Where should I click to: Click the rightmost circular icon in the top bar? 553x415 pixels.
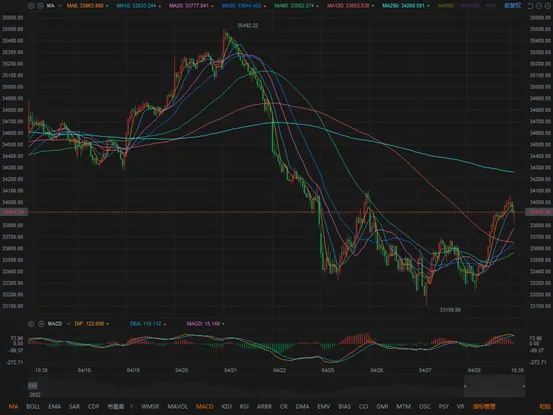click(547, 6)
